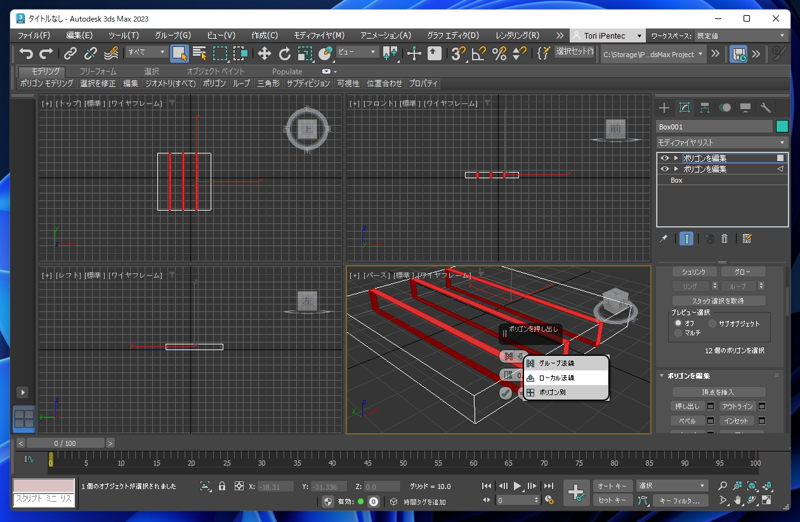Click the Undo arrow icon
Screen dimensions: 800x522
click(x=26, y=53)
